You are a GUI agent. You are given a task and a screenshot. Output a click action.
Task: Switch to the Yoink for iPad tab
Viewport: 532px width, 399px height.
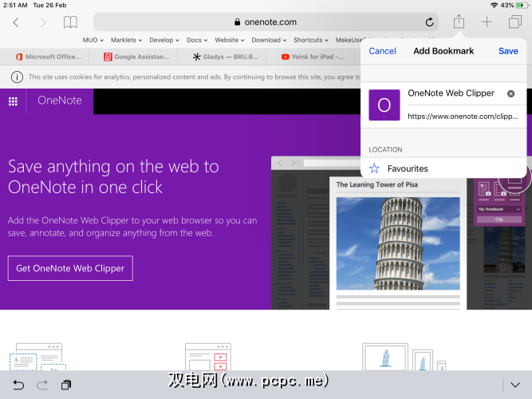point(311,57)
